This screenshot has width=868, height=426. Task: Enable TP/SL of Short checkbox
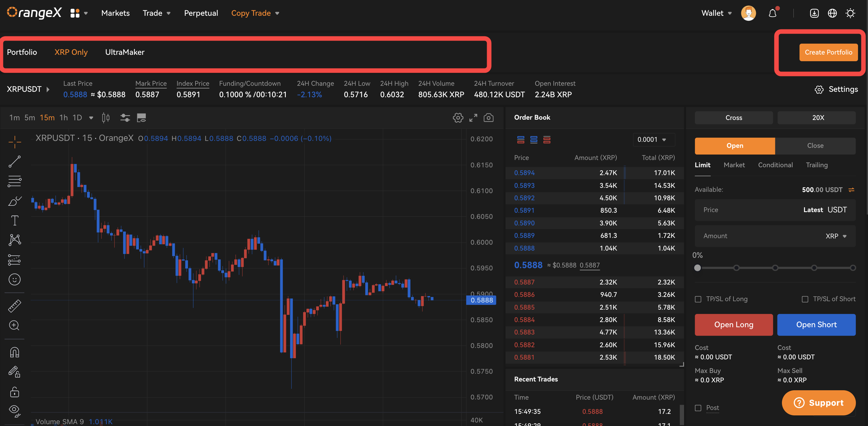click(x=805, y=299)
